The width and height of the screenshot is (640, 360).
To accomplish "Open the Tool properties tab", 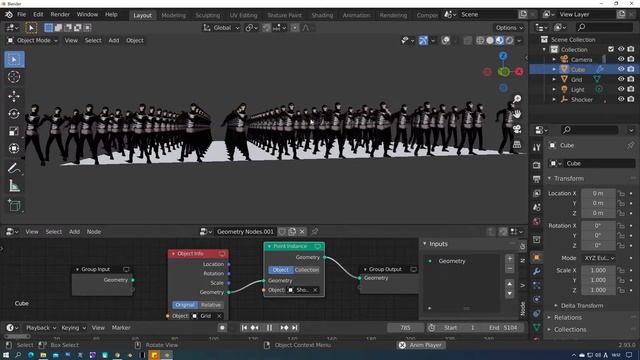I will (537, 147).
